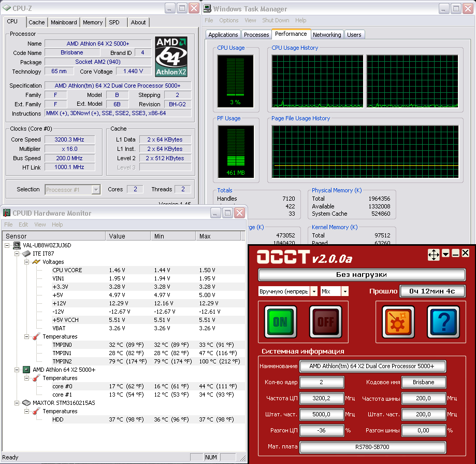The width and height of the screenshot is (476, 464).
Task: Click the thermometer icon of ITE IT87 Temperatures
Action: point(36,336)
